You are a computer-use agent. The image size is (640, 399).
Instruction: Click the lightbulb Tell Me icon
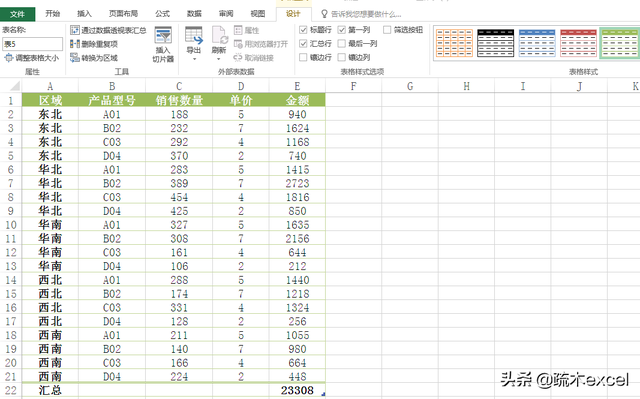(x=324, y=14)
